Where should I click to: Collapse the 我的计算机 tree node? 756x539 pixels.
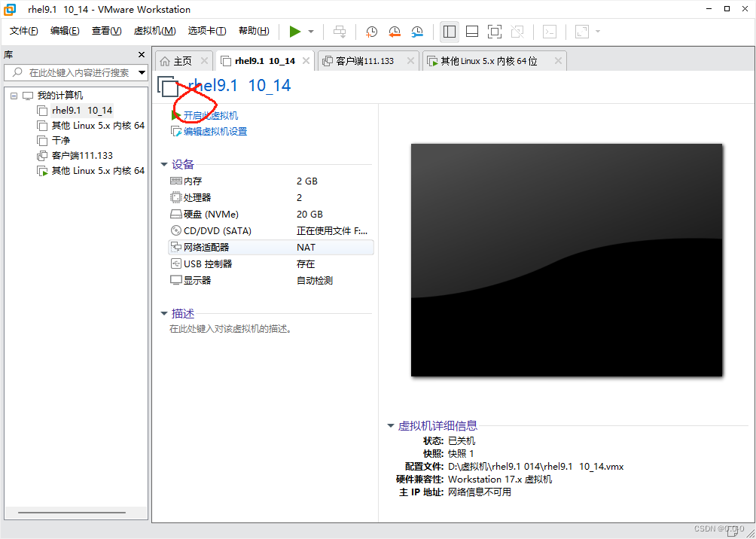(x=14, y=96)
